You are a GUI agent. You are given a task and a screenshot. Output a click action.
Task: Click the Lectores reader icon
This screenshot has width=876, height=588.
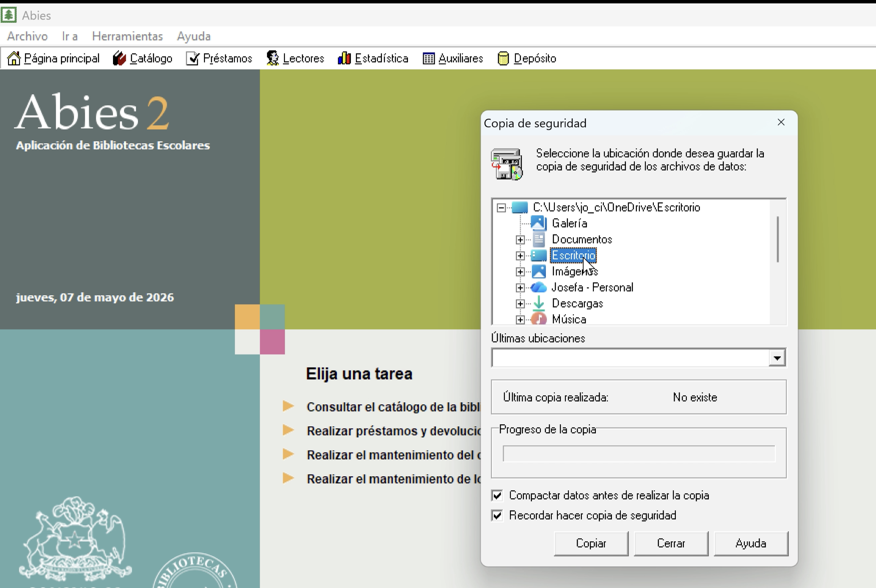(x=273, y=58)
